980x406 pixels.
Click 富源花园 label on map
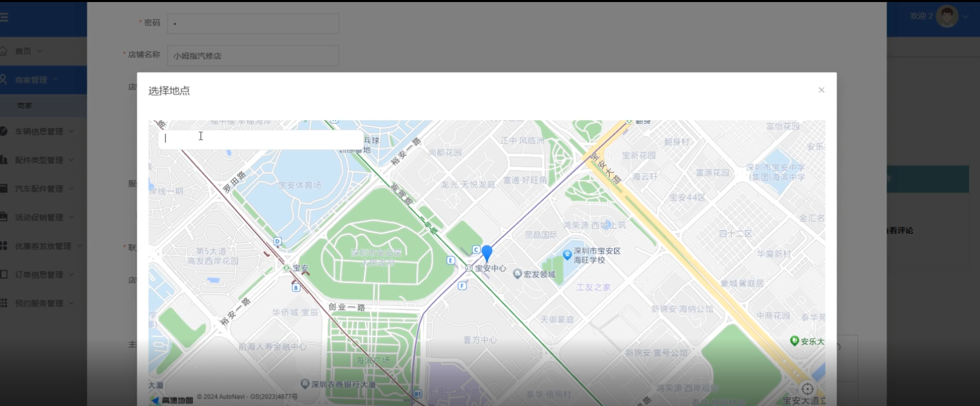713,173
